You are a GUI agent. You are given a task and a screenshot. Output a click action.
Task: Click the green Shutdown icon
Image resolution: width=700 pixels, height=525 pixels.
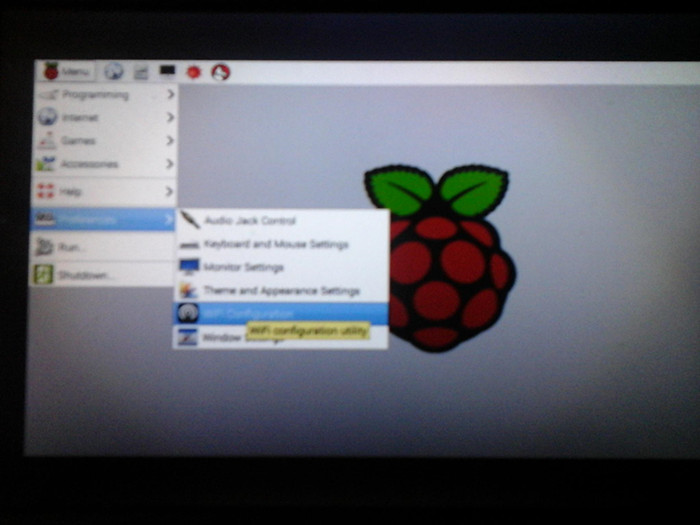(43, 275)
